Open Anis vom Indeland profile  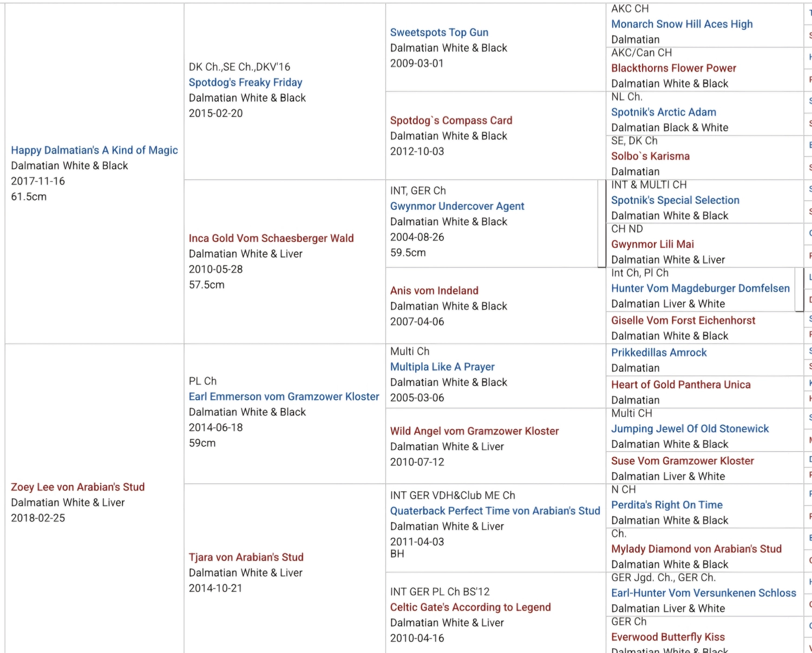tap(434, 291)
